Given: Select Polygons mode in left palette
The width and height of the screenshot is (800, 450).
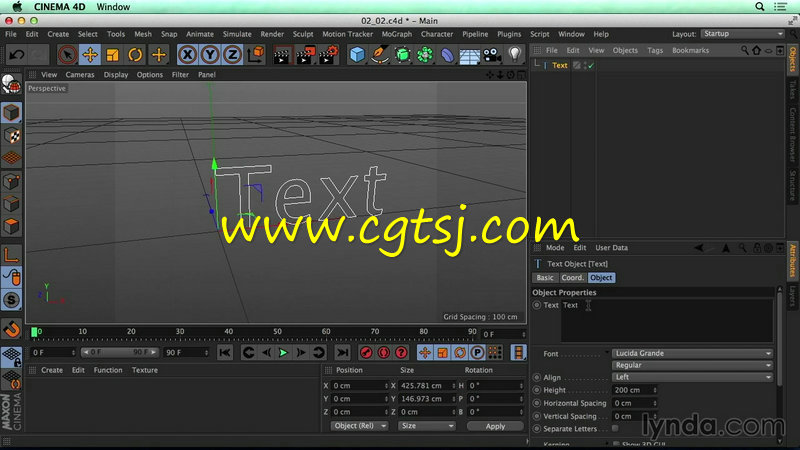Looking at the screenshot, I should tap(11, 226).
